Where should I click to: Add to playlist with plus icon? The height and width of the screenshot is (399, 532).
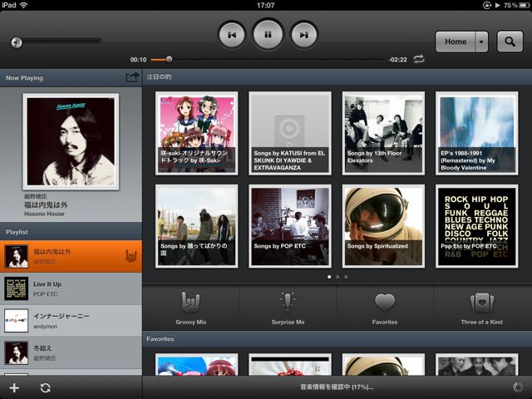point(14,388)
